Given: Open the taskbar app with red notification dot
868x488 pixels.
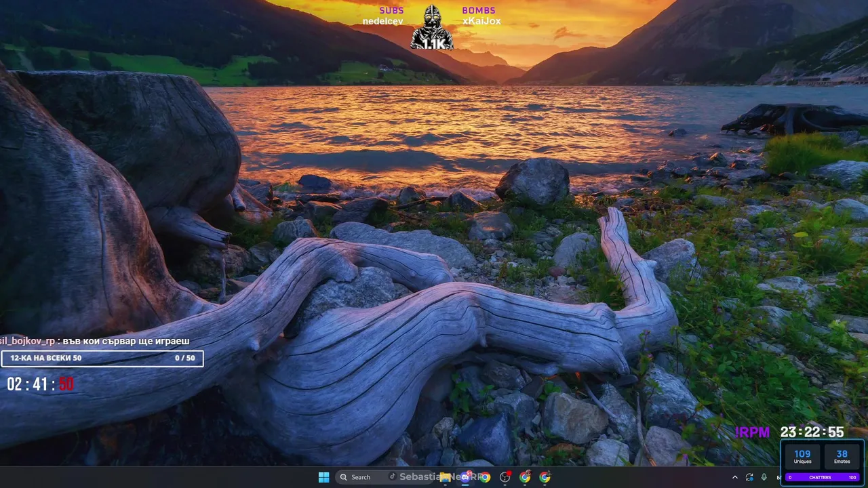Looking at the screenshot, I should (x=505, y=477).
